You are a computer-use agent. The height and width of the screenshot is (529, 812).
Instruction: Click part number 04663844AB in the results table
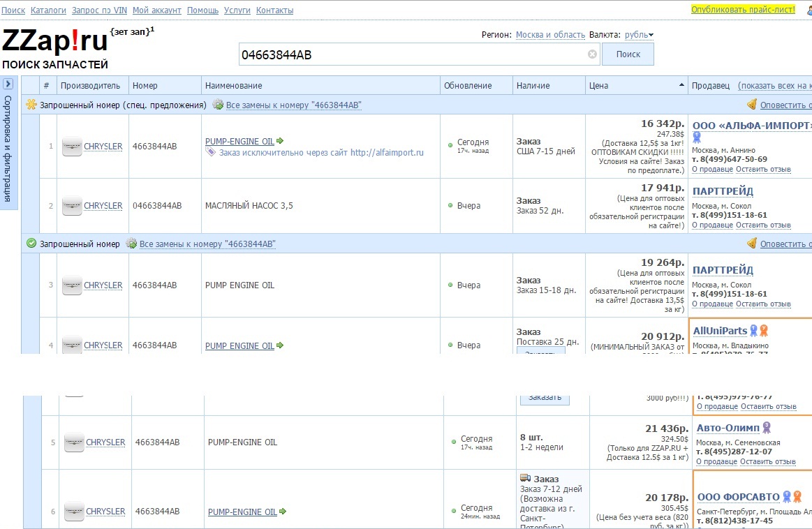pos(157,206)
